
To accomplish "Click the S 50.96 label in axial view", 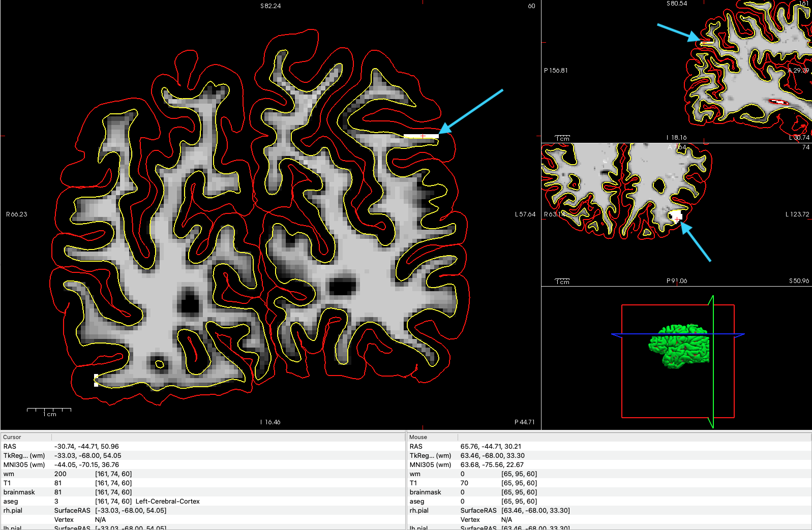I will 799,281.
